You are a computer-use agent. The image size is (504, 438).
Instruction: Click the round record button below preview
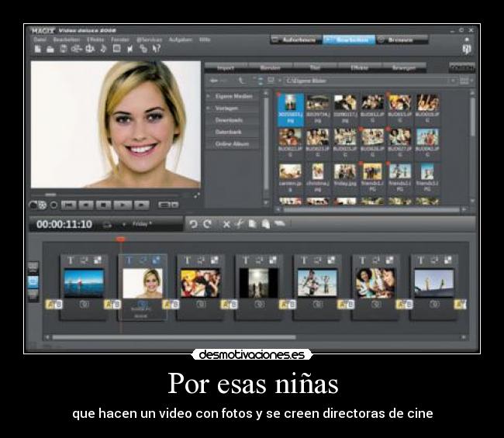(x=54, y=205)
